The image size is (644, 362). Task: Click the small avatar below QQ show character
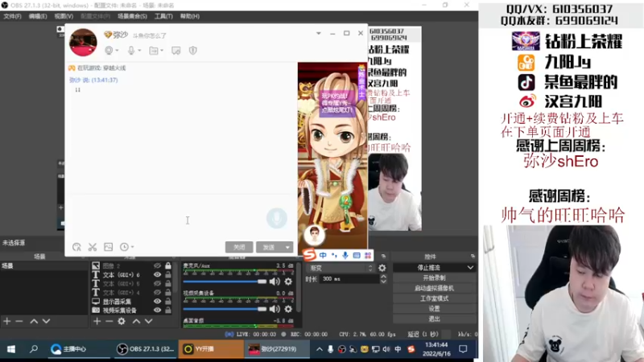tap(315, 235)
